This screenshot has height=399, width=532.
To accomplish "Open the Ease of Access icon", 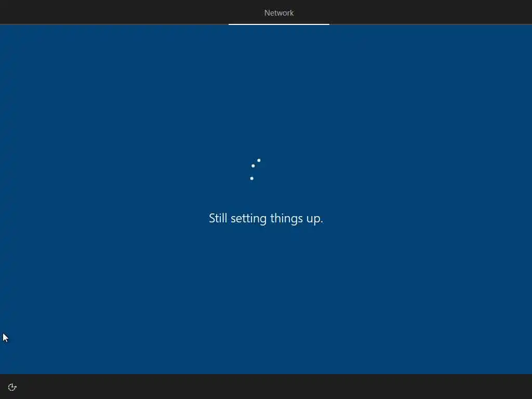I will coord(12,387).
